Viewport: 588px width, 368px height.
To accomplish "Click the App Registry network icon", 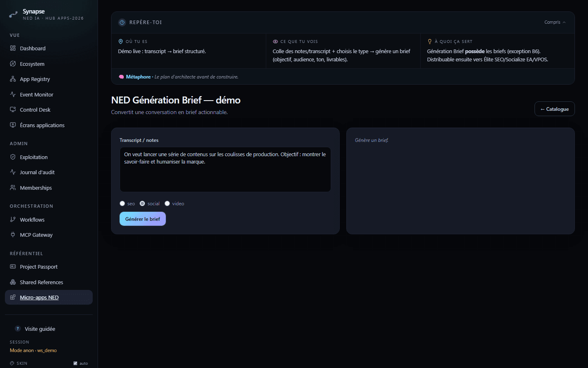I will pyautogui.click(x=13, y=79).
